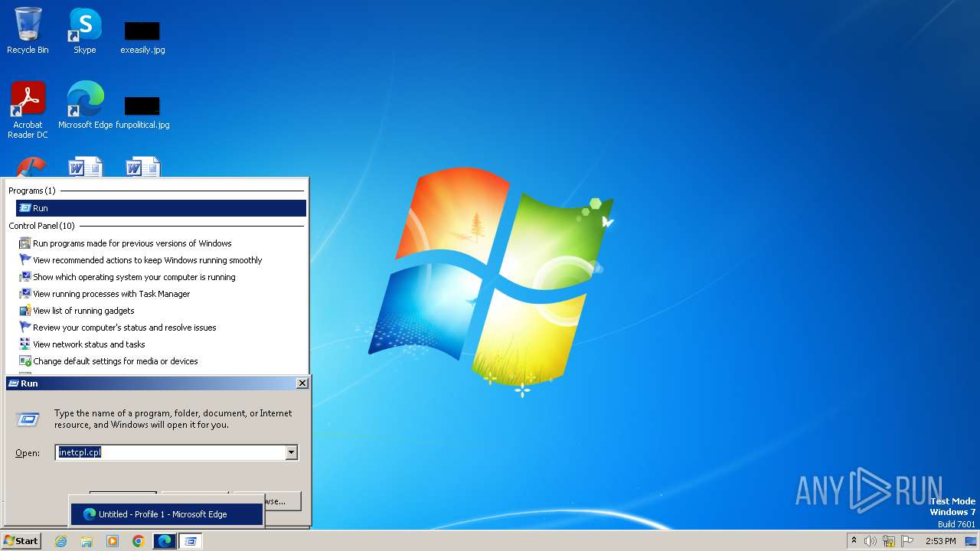
Task: Open Action Center flag tray icon
Action: [x=908, y=541]
